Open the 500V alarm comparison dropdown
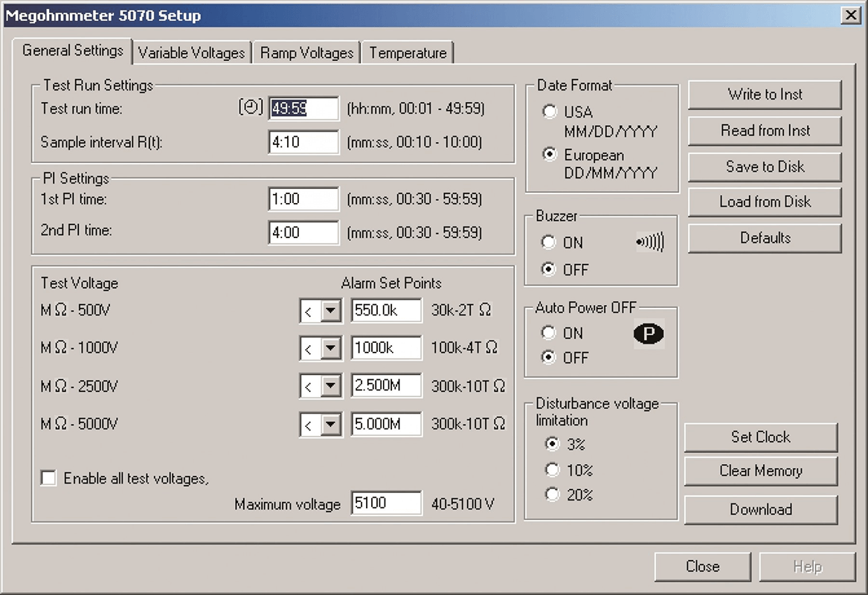The width and height of the screenshot is (868, 595). click(x=330, y=311)
